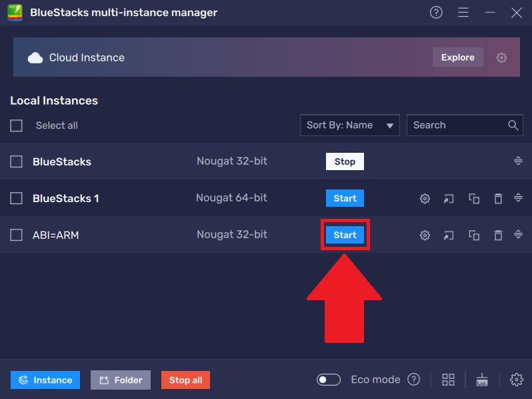Click reorder handle for BlueStacks 1 row
This screenshot has width=532, height=399.
tap(518, 197)
